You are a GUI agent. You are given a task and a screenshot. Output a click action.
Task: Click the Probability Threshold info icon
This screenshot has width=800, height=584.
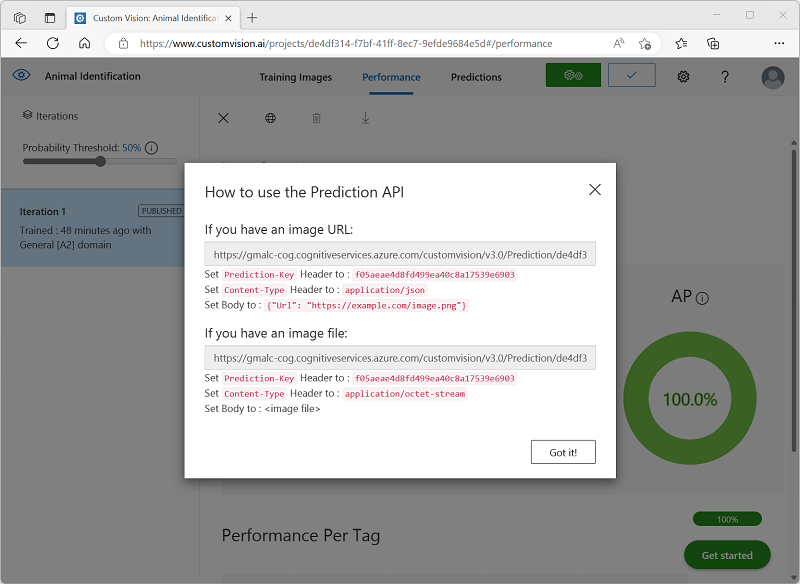click(x=152, y=148)
